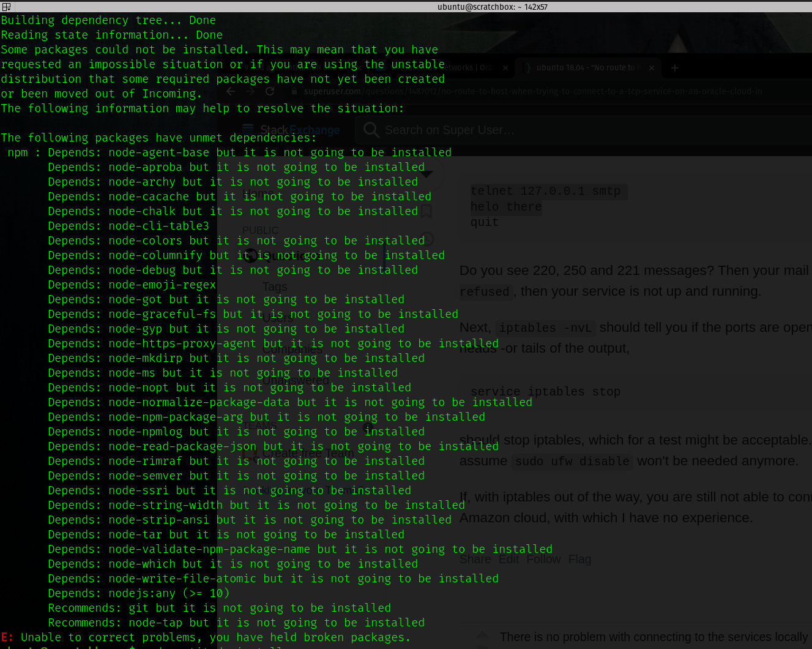Click the Share link under the answer
812x649 pixels.
click(475, 559)
